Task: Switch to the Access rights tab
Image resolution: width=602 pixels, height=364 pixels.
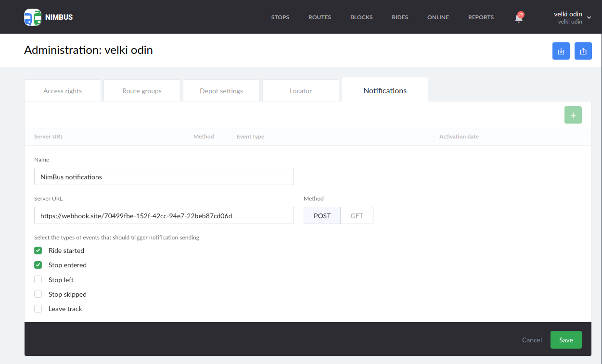Action: tap(62, 90)
